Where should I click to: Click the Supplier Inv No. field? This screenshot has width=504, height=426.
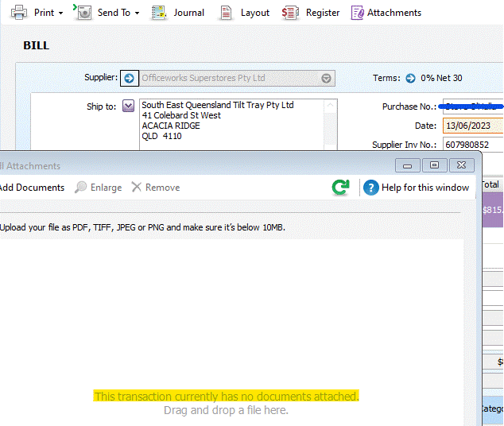tap(472, 145)
